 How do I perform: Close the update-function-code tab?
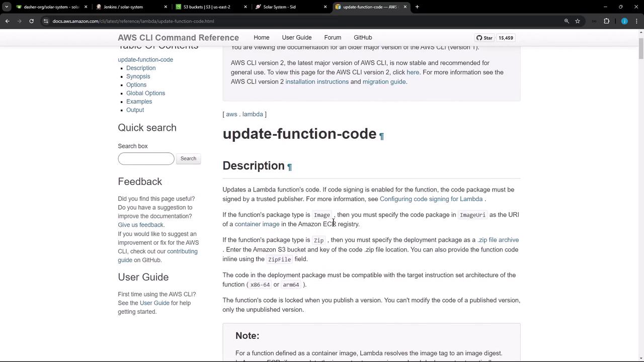point(405,7)
